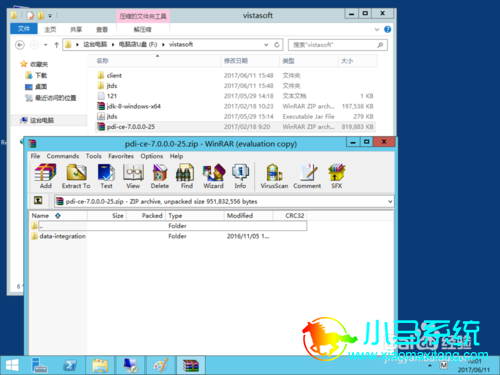This screenshot has height=375, width=500.
Task: Sort WinRAR list by Name column
Action: pos(58,216)
